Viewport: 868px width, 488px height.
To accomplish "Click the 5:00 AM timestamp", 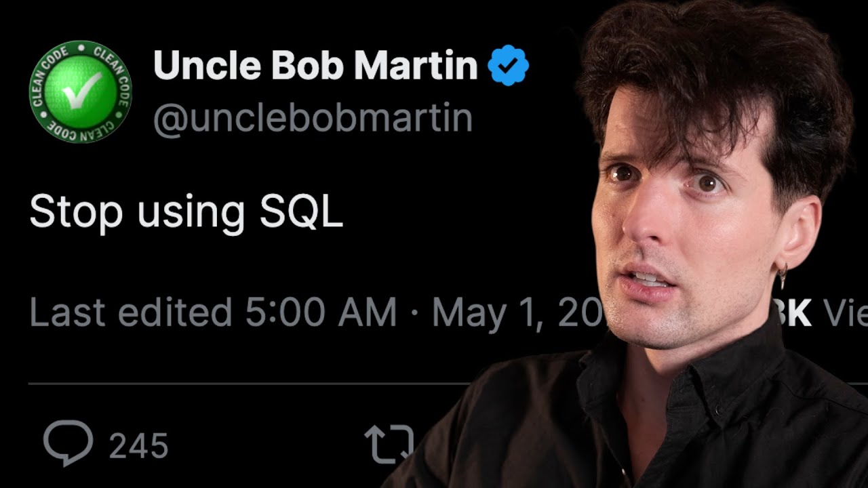I will click(x=320, y=313).
